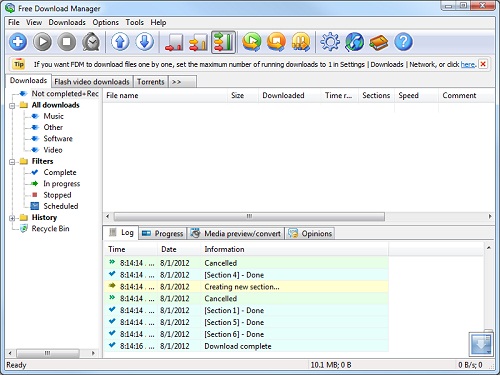Open help with the blue question mark icon

pos(403,42)
